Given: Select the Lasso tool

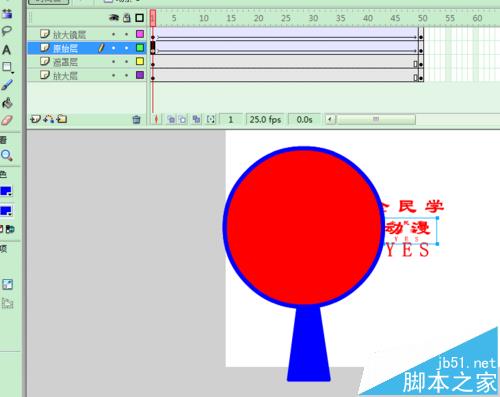Looking at the screenshot, I should coord(7,31).
